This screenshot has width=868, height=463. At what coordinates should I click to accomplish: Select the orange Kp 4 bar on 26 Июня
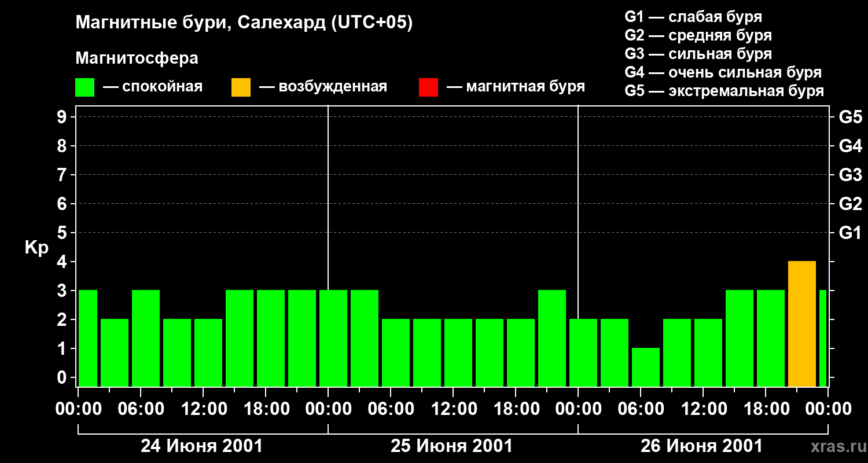coord(802,324)
